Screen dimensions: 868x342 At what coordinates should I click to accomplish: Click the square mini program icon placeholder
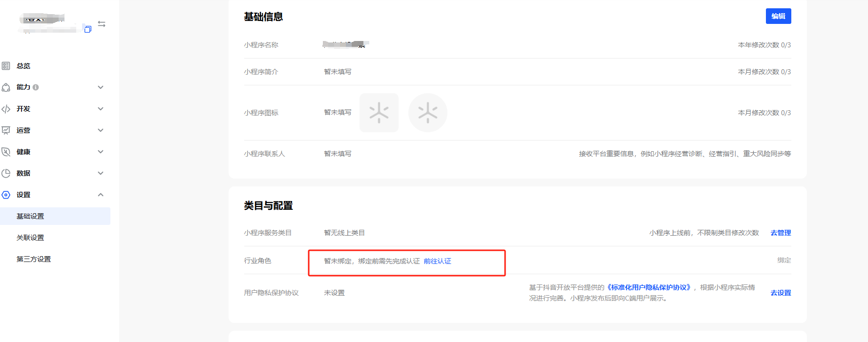(379, 113)
